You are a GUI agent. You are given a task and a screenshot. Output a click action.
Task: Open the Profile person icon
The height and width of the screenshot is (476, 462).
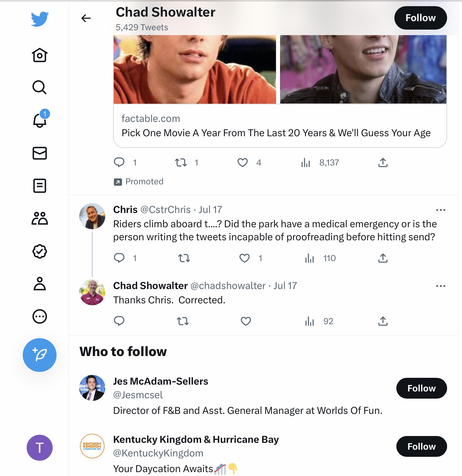[x=40, y=284]
